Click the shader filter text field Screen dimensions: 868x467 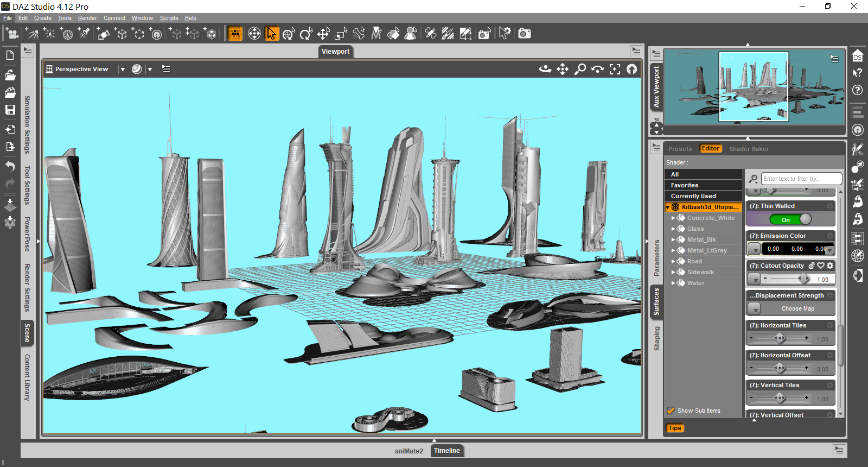[801, 179]
